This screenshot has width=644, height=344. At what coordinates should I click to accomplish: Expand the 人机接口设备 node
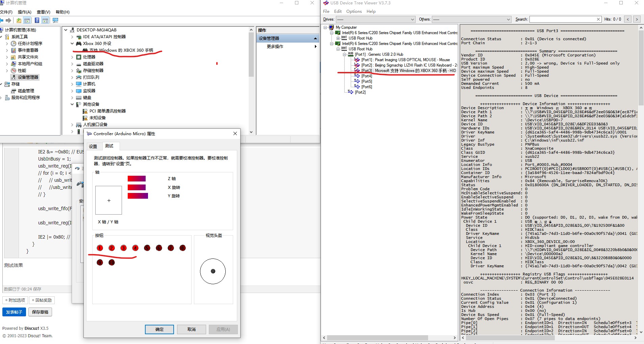[72, 125]
